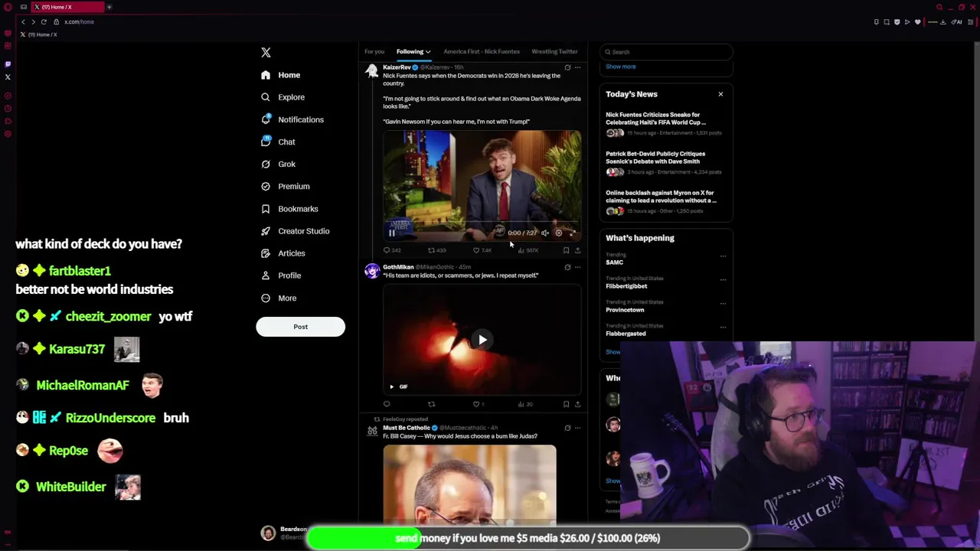Screen dimensions: 980x551
Task: Repost the GothMikan post
Action: click(x=431, y=404)
